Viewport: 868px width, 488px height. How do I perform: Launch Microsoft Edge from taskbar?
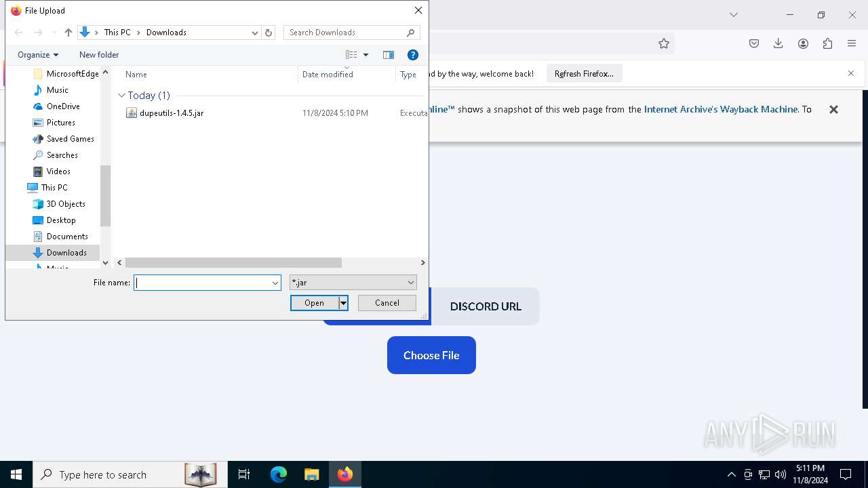pyautogui.click(x=279, y=474)
